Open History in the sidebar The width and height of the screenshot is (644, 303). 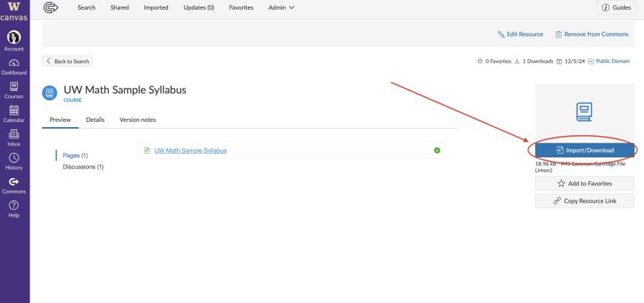pos(14,162)
